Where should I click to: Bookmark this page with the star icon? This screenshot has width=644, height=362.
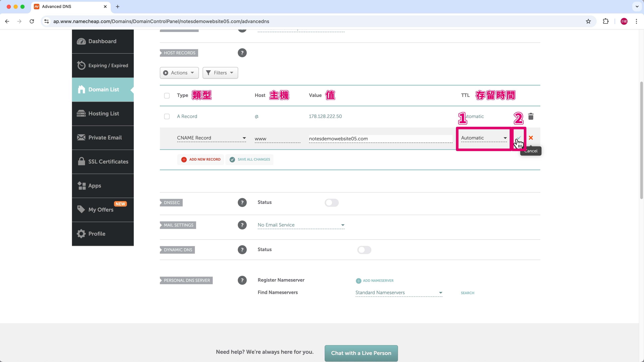tap(588, 21)
